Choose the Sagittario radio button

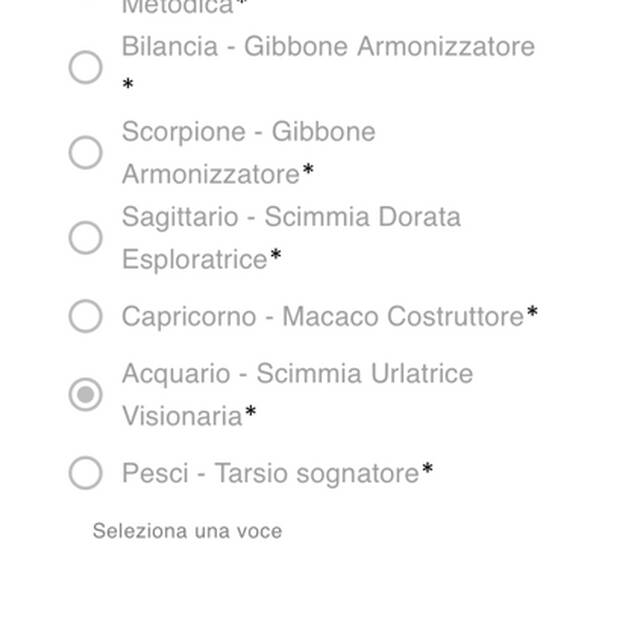[x=85, y=238]
